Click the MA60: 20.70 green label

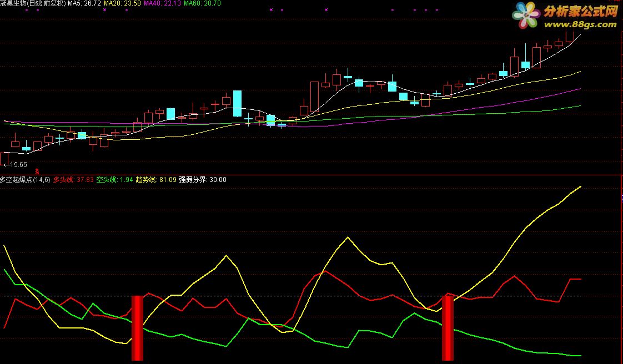pyautogui.click(x=202, y=3)
